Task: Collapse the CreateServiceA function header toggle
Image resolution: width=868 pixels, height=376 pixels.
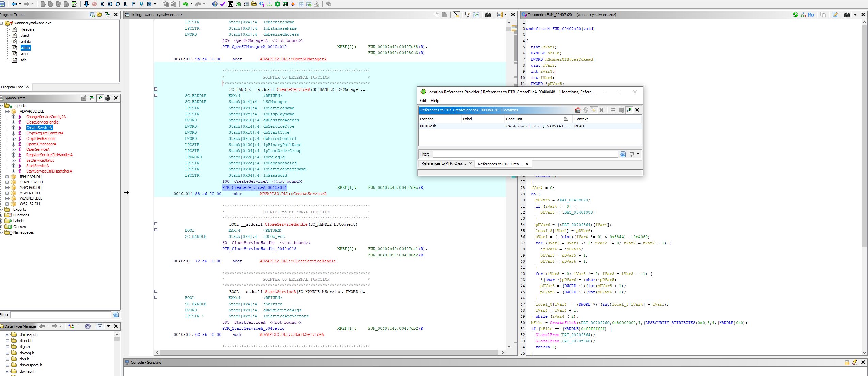Action: [156, 89]
